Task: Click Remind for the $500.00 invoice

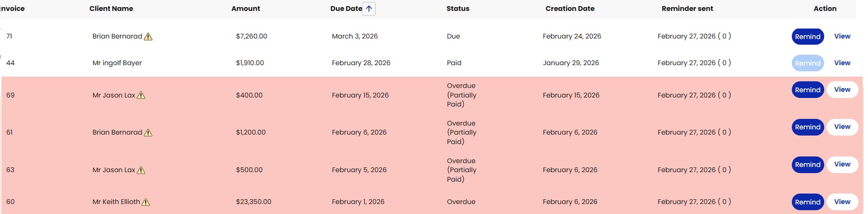Action: click(808, 165)
